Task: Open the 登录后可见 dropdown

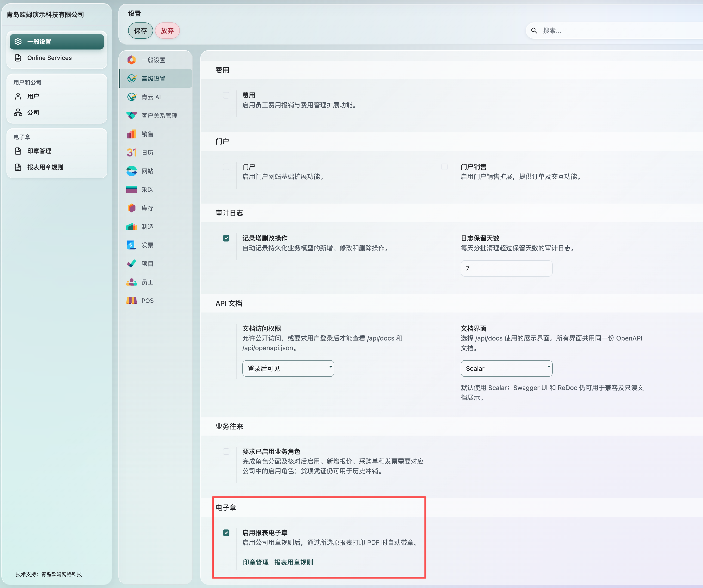Action: (288, 368)
